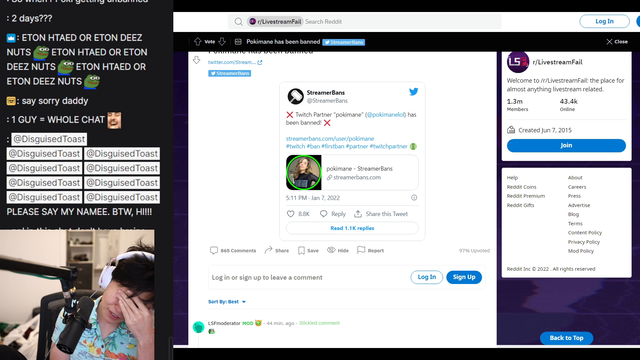
Task: Click the r/LivestreamFail community logo
Action: [x=518, y=62]
